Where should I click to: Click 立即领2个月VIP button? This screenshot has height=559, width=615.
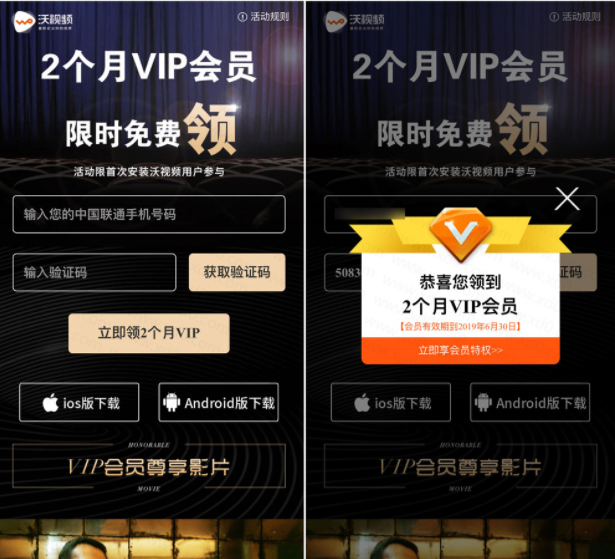[x=149, y=333]
